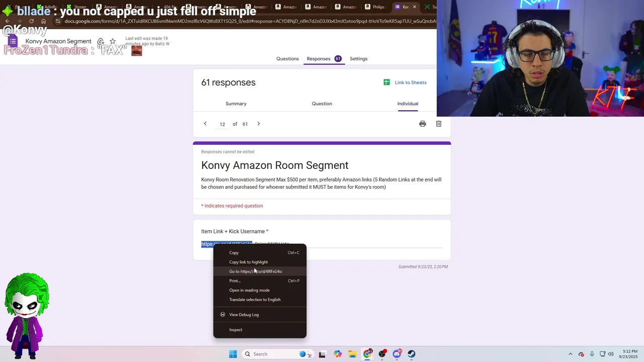This screenshot has height=362, width=644.
Task: Choose Copy link to highlight
Action: tap(260, 262)
